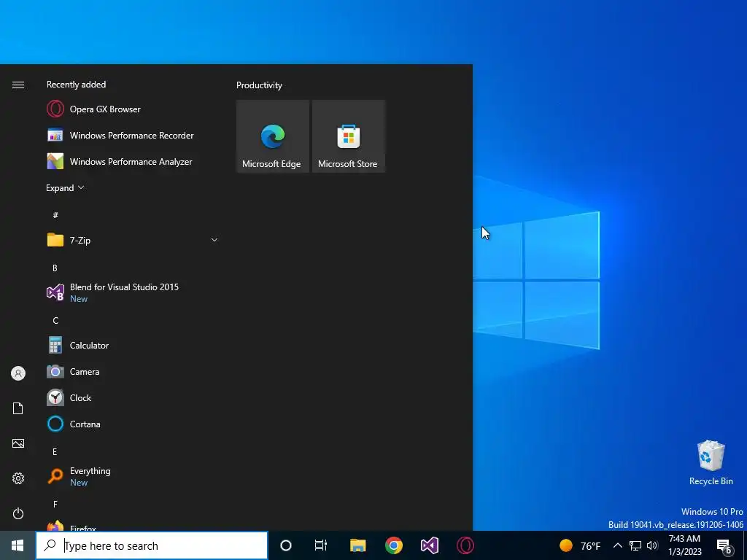Open Task View on the taskbar
747x560 pixels.
tap(321, 545)
